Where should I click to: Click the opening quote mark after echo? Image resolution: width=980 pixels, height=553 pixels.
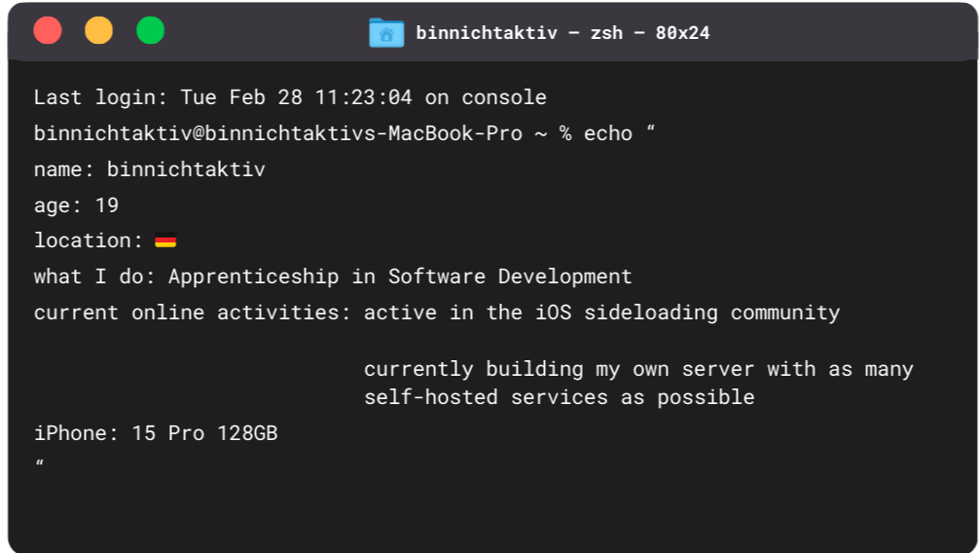651,131
